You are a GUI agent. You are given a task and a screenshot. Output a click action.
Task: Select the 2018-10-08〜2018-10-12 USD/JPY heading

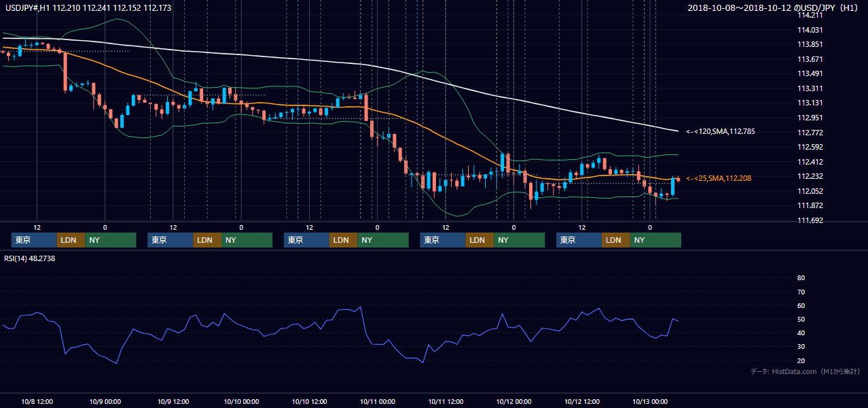point(774,8)
